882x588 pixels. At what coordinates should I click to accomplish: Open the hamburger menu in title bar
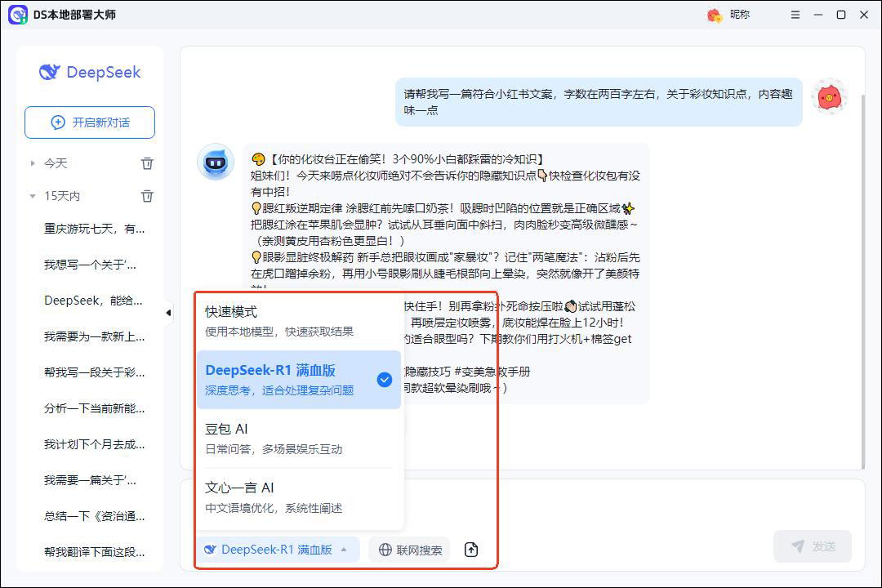tap(795, 16)
